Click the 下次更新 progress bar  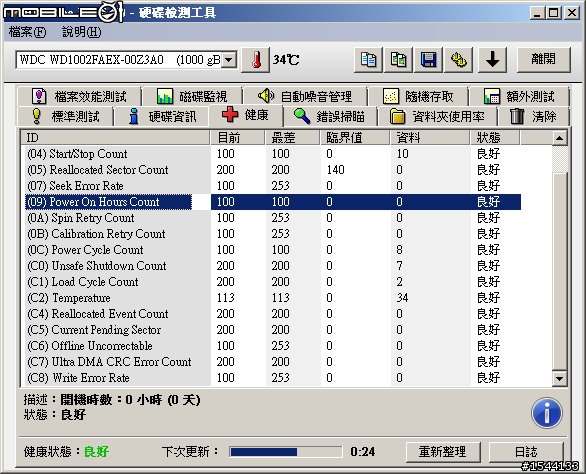pos(286,452)
